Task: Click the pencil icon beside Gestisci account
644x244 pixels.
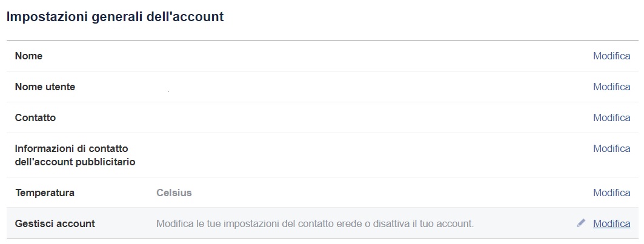Action: pyautogui.click(x=581, y=223)
